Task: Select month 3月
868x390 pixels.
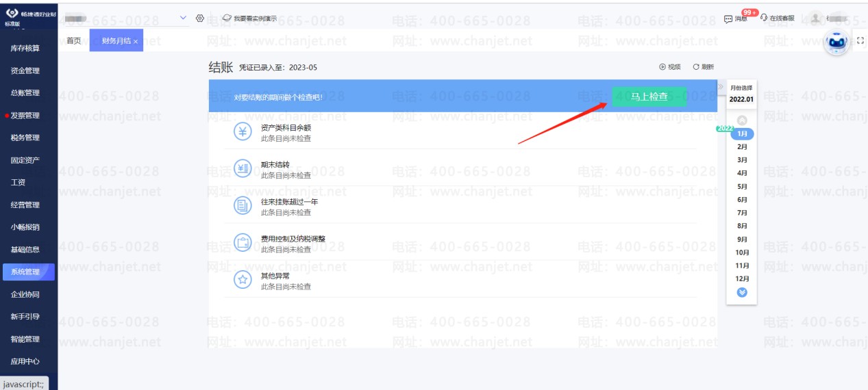Action: coord(742,159)
